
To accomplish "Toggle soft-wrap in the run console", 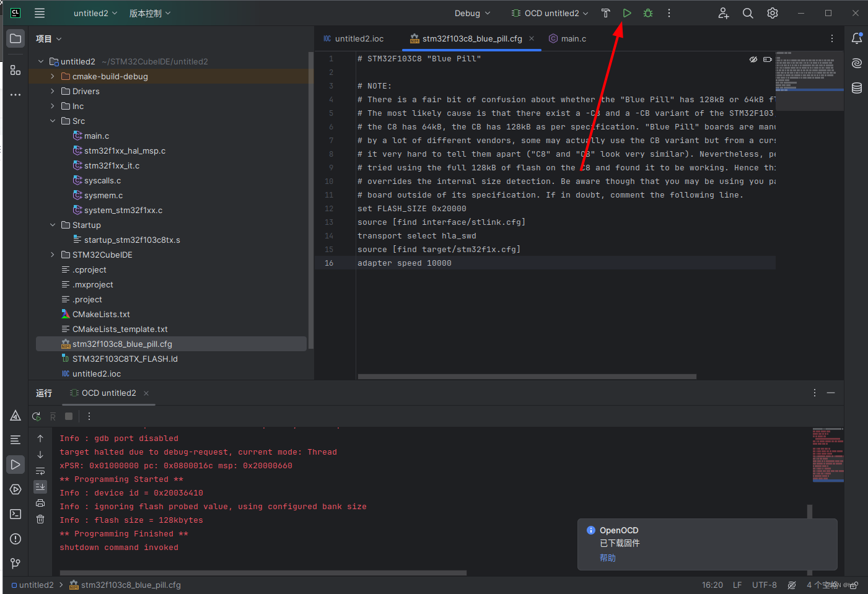I will [x=40, y=470].
